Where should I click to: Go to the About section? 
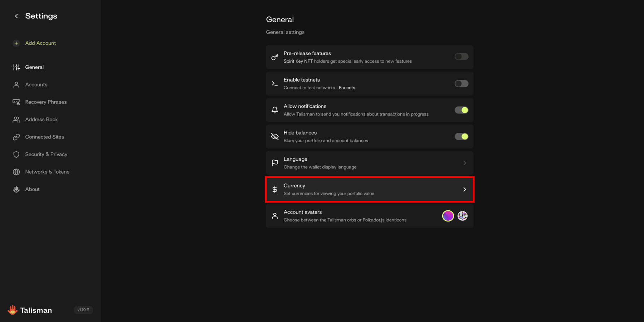click(32, 189)
